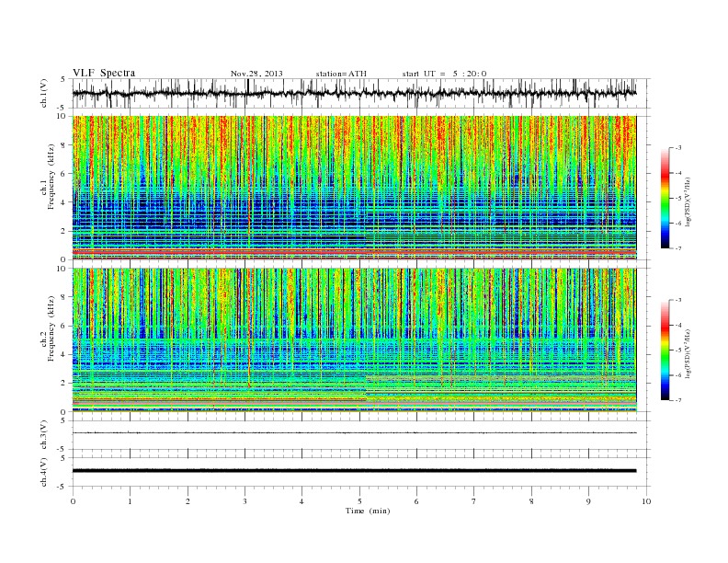Click the "-5" label on the ch.1 colorbar
Screen dimensions: 728x563
pyautogui.click(x=678, y=198)
